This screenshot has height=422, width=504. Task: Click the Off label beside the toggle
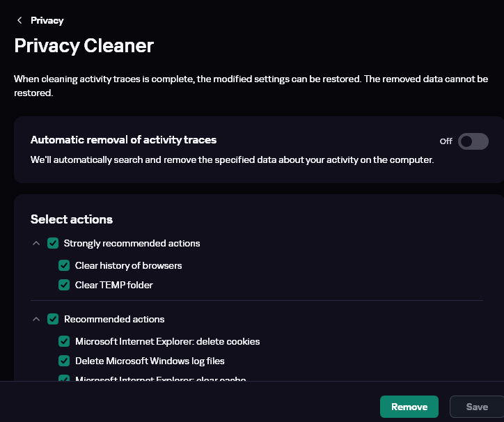pos(446,141)
